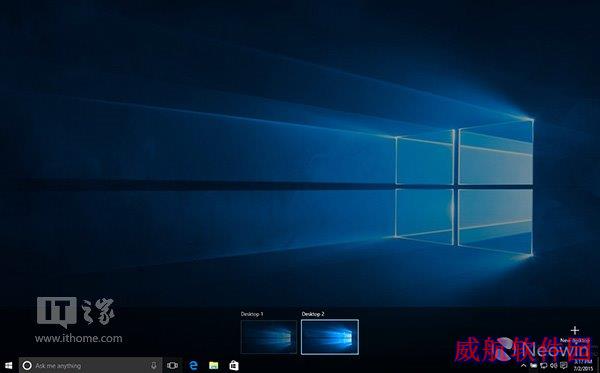Click the New desktop label text

tap(575, 340)
